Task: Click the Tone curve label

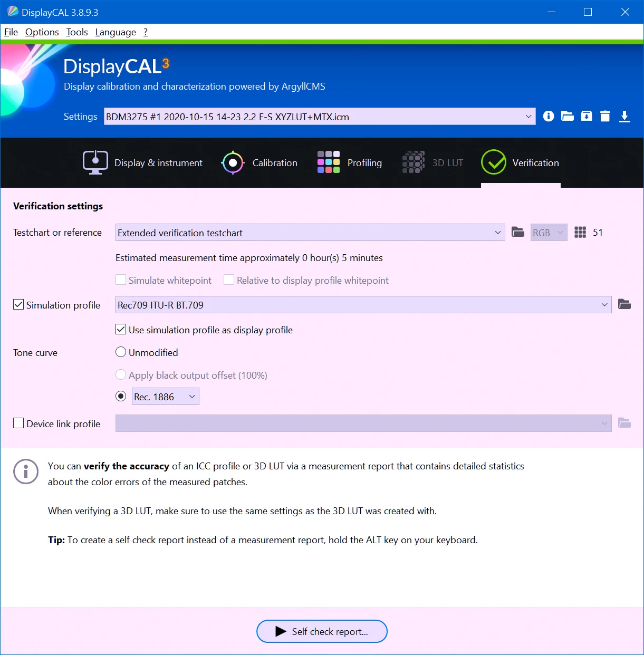Action: pyautogui.click(x=35, y=353)
